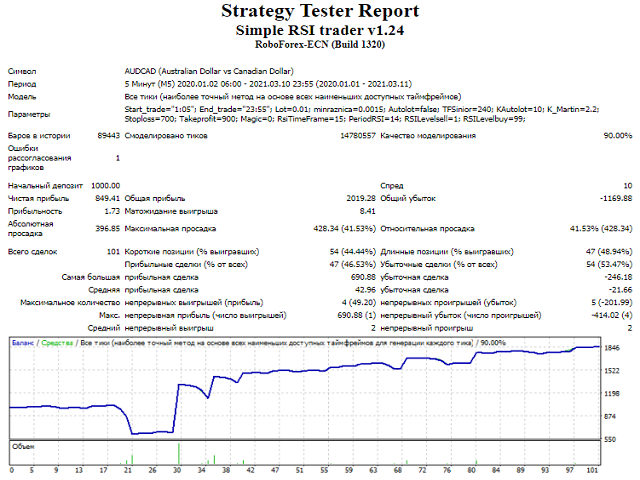Click the green "Средства" legend label on the chart
Image resolution: width=640 pixels, height=480 pixels.
57,343
